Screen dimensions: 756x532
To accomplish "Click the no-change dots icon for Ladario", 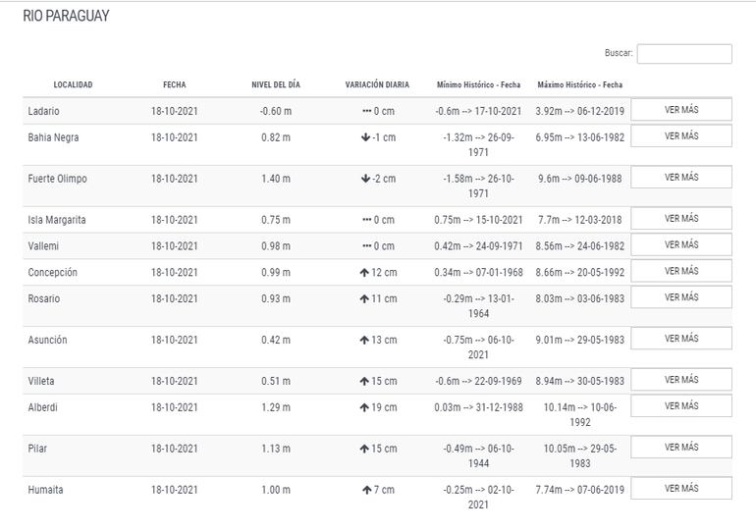I will point(366,112).
